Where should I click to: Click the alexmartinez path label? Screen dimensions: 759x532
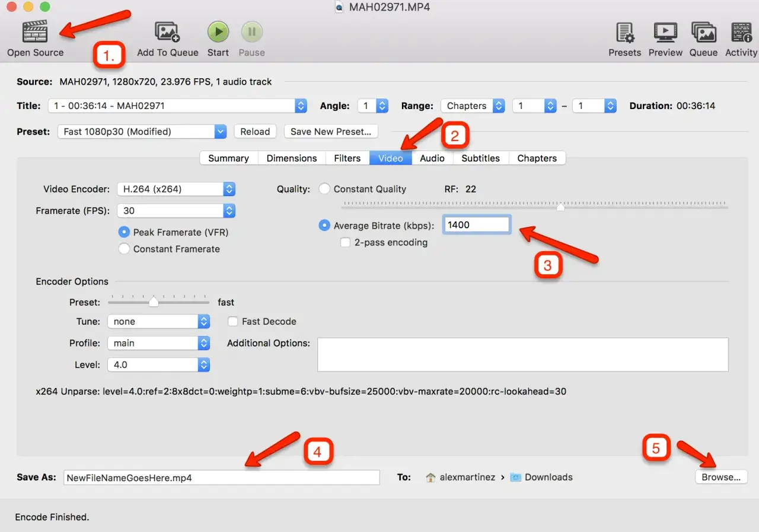click(467, 477)
